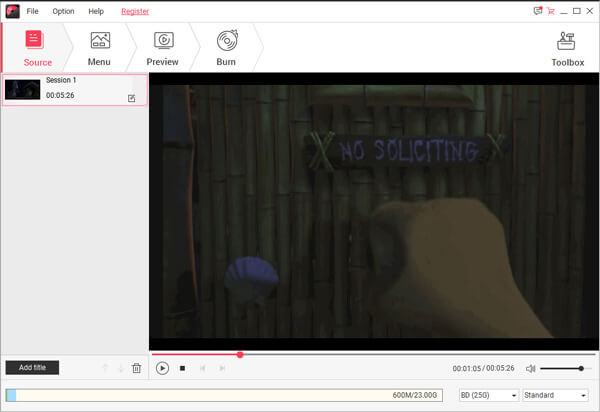Switch to the Source step
600x412 pixels.
click(37, 48)
